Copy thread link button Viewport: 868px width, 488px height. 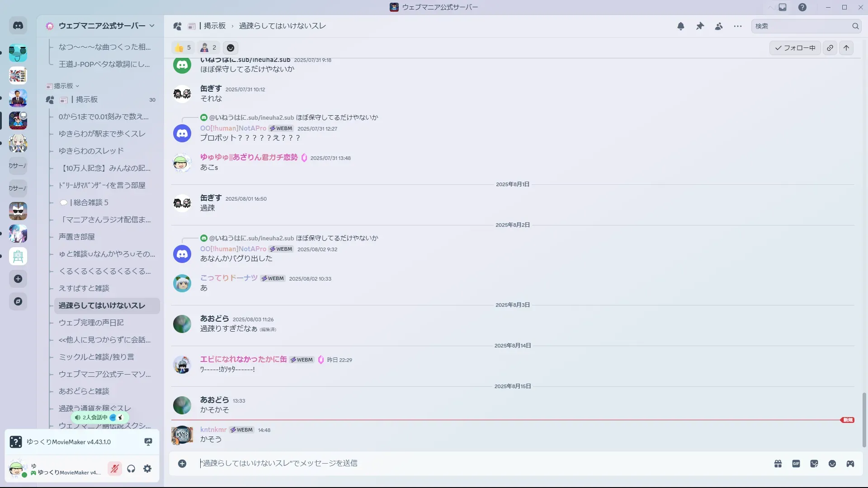pos(830,48)
